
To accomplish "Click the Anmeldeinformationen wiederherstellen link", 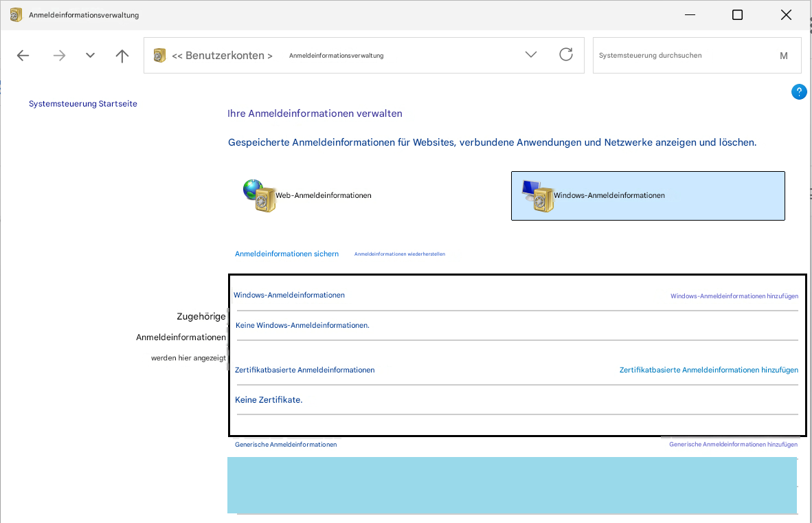I will pyautogui.click(x=399, y=254).
